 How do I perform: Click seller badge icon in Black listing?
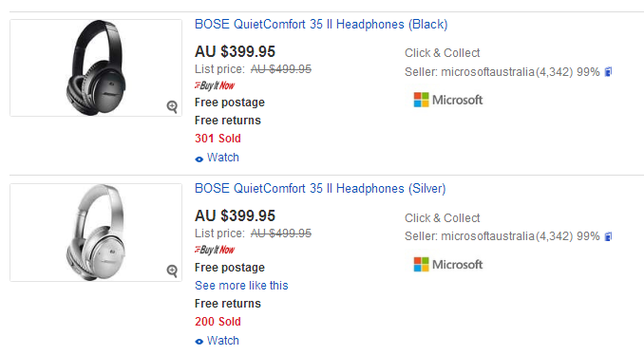coord(608,72)
